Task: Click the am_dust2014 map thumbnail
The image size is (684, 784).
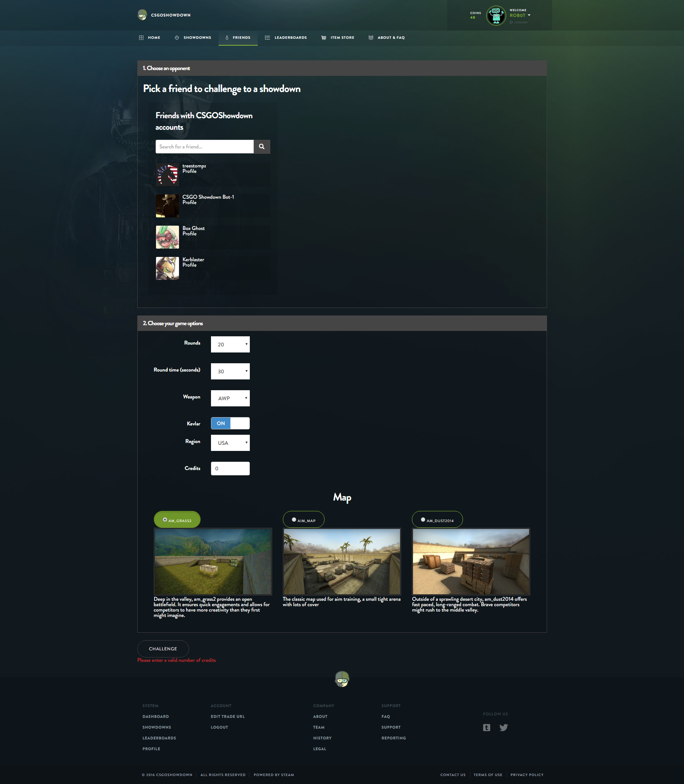Action: pos(470,561)
